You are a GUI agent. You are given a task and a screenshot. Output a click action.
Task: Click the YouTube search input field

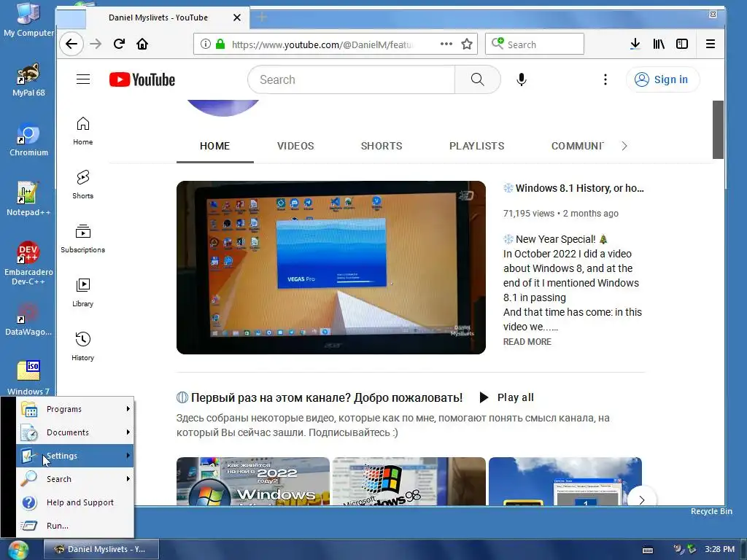tap(352, 79)
